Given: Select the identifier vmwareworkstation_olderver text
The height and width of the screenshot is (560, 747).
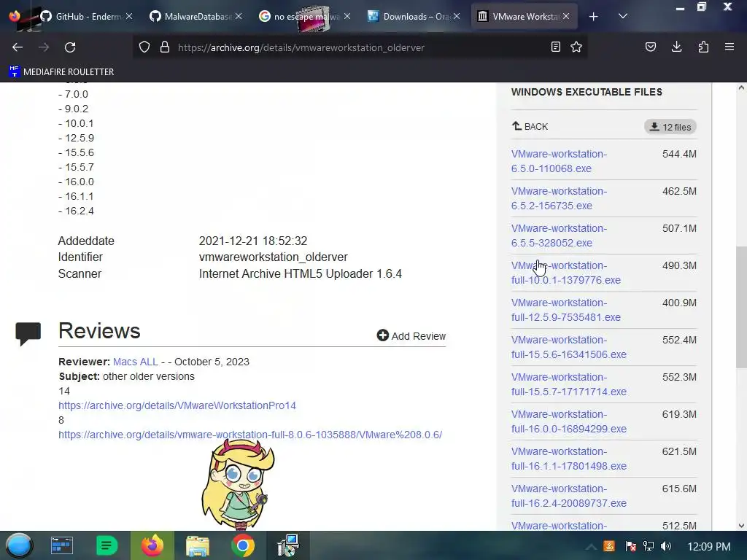Looking at the screenshot, I should tap(274, 257).
